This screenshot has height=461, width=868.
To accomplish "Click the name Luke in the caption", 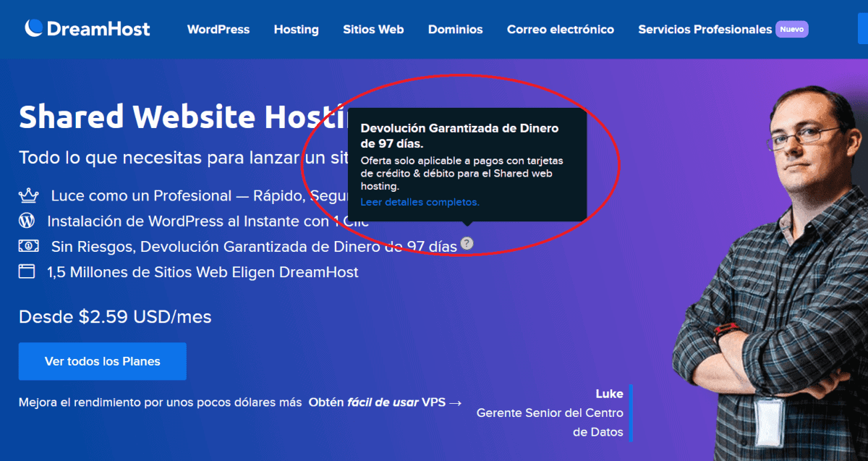I will click(609, 394).
